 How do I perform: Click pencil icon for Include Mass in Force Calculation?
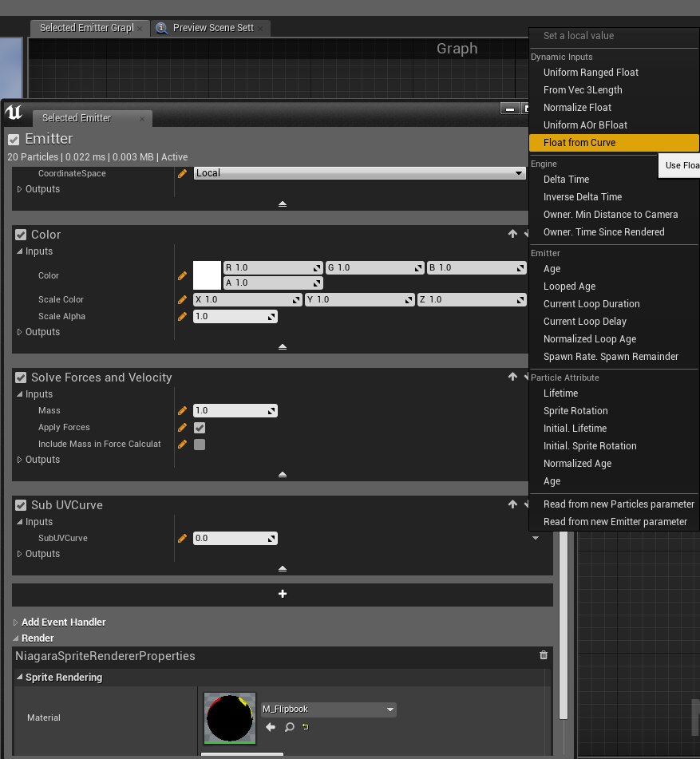(182, 445)
